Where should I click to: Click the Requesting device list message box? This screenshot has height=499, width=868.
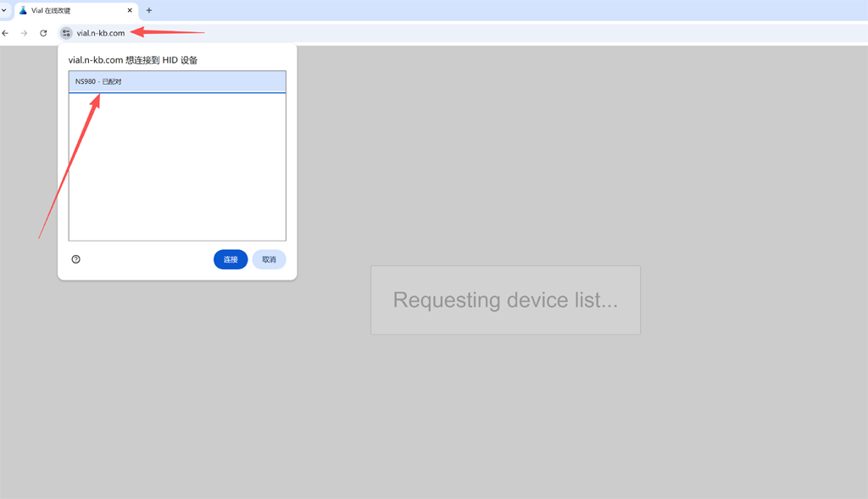[x=505, y=300]
